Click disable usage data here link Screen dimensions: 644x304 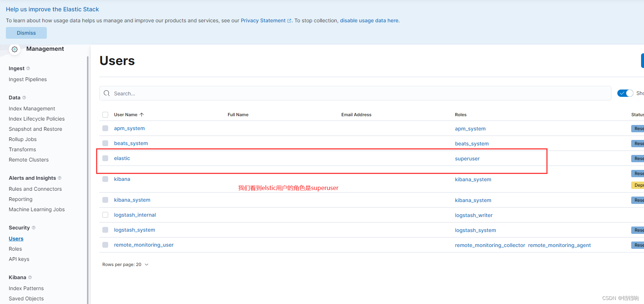pyautogui.click(x=369, y=20)
